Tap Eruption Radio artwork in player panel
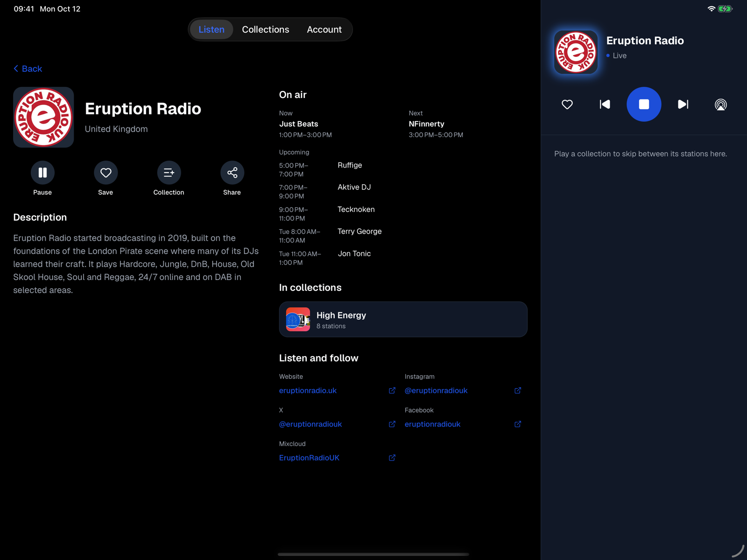Viewport: 747px width, 560px height. tap(576, 52)
